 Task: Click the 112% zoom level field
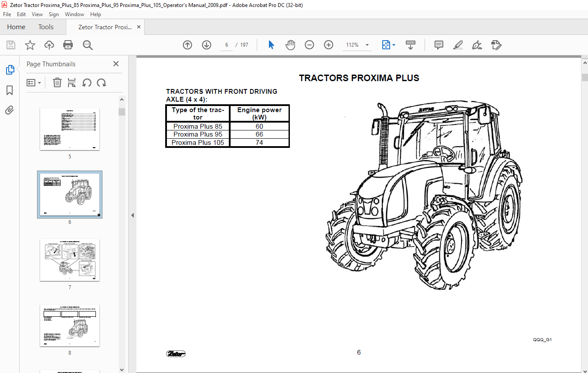[x=352, y=45]
